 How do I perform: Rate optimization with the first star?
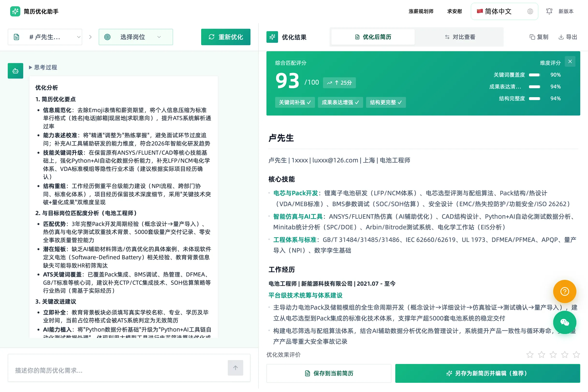point(530,355)
